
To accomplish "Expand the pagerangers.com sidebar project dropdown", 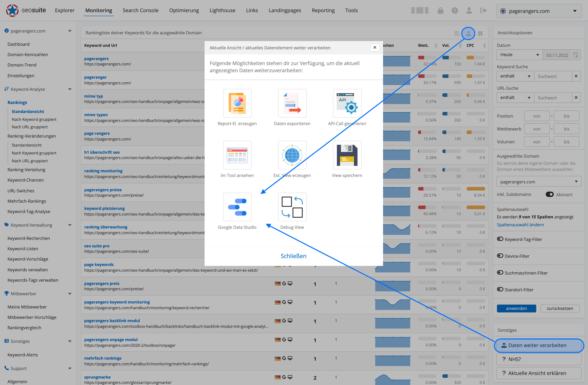I will 70,31.
